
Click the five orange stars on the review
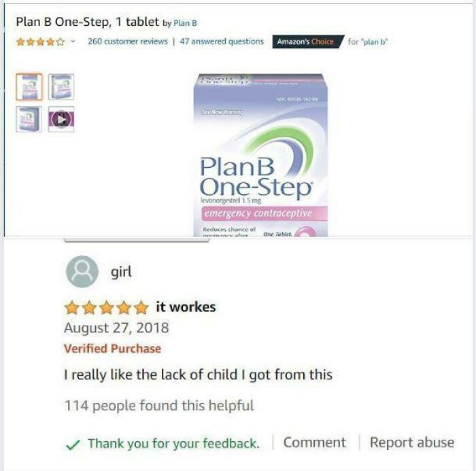pos(106,308)
